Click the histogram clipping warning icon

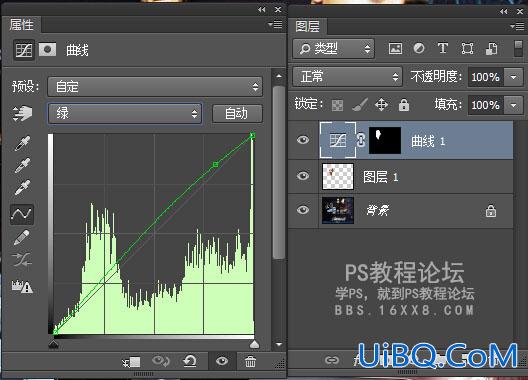(x=22, y=286)
